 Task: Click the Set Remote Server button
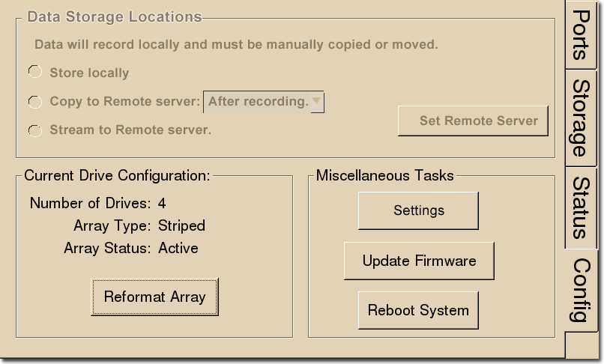473,121
